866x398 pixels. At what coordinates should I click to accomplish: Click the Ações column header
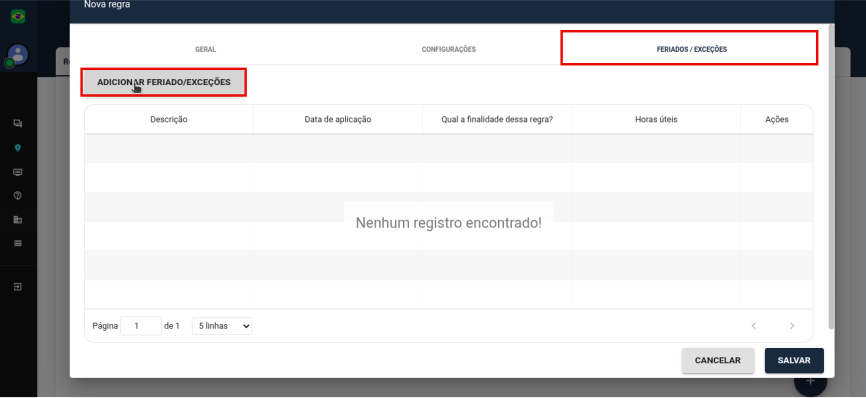[777, 119]
